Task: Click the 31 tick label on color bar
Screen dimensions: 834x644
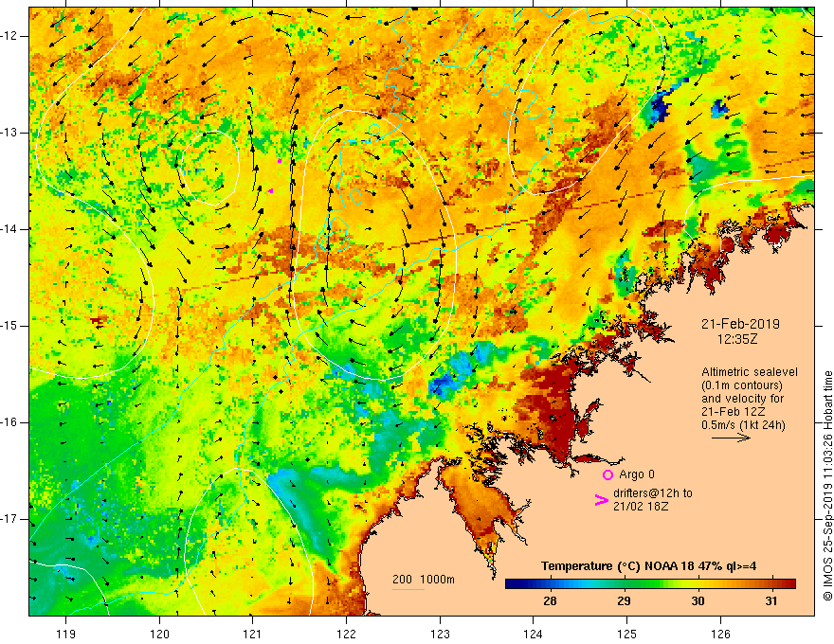Action: (771, 601)
